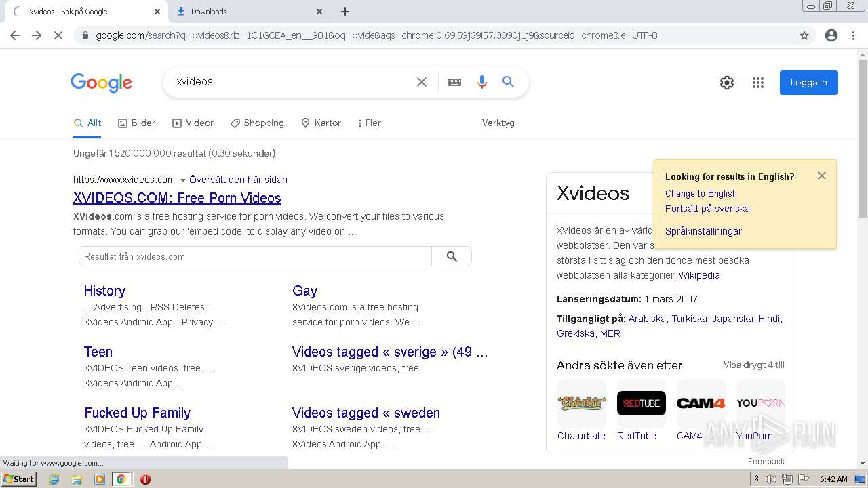Click Fortsätt på svenska link
The width and height of the screenshot is (868, 488).
coord(707,209)
